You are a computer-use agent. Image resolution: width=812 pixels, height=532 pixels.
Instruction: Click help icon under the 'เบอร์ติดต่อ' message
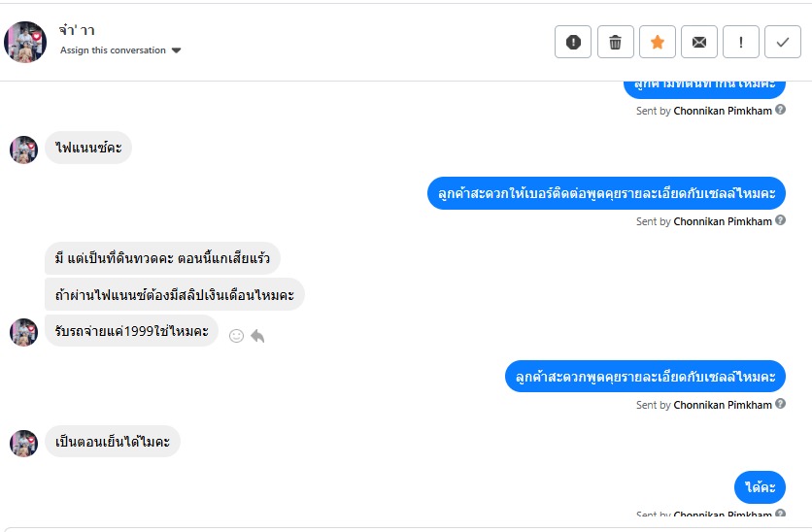pyautogui.click(x=781, y=221)
